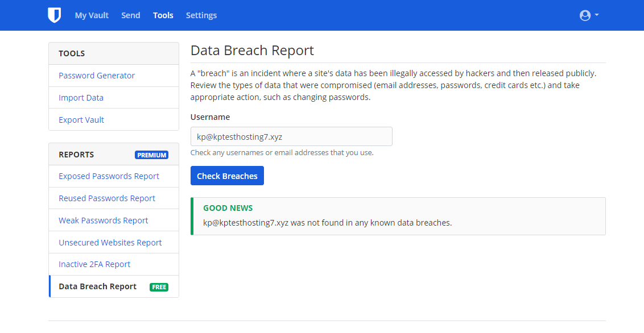Open the Password Generator tool
This screenshot has height=333, width=644.
point(97,76)
